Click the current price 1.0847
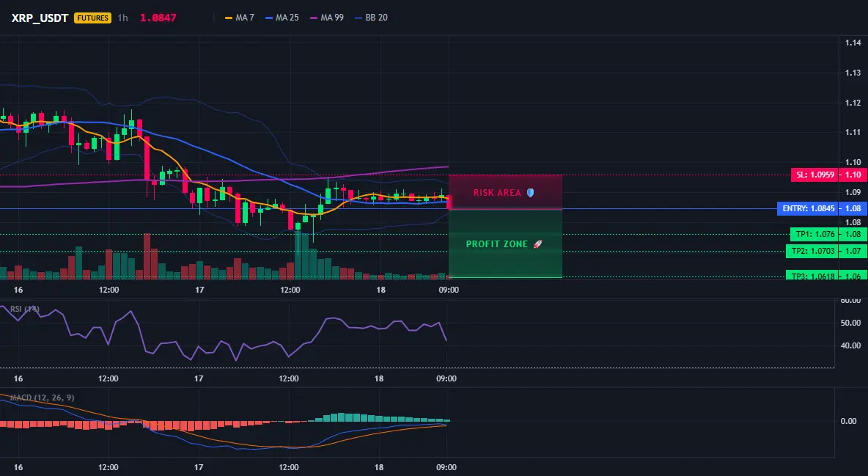This screenshot has width=868, height=476. click(x=158, y=18)
